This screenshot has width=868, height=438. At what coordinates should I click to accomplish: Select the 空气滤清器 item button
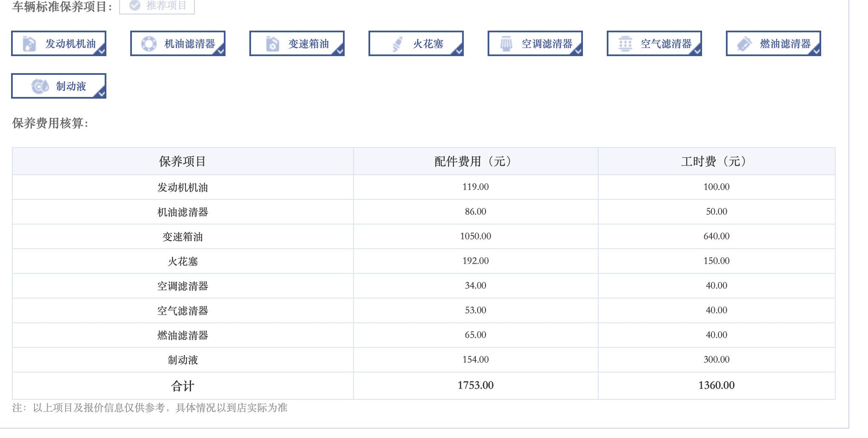654,43
